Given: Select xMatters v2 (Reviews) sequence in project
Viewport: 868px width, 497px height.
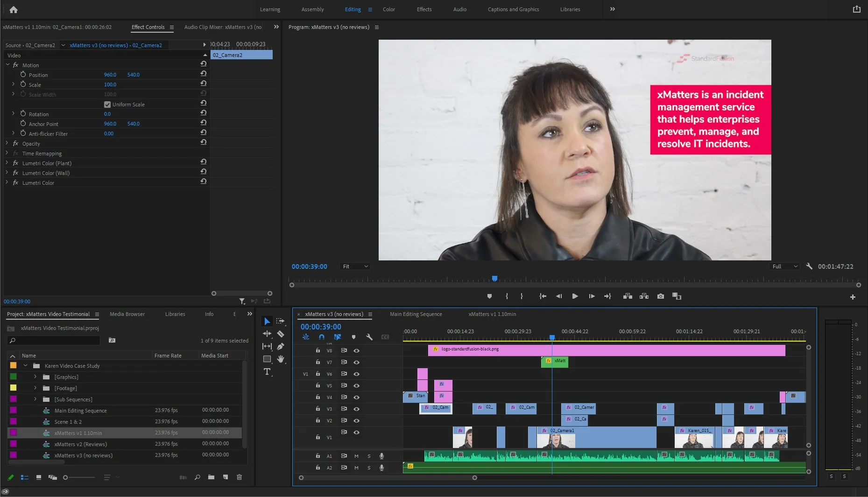Looking at the screenshot, I should [80, 444].
